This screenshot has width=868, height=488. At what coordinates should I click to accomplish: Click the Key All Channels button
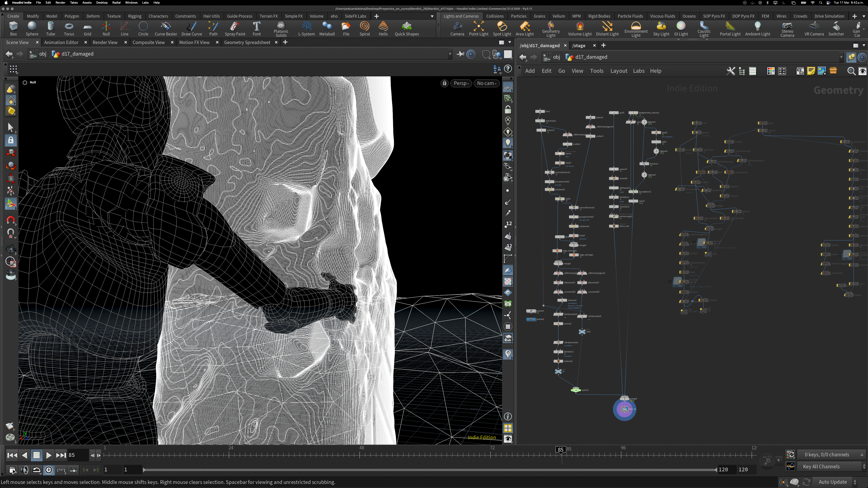(x=821, y=467)
